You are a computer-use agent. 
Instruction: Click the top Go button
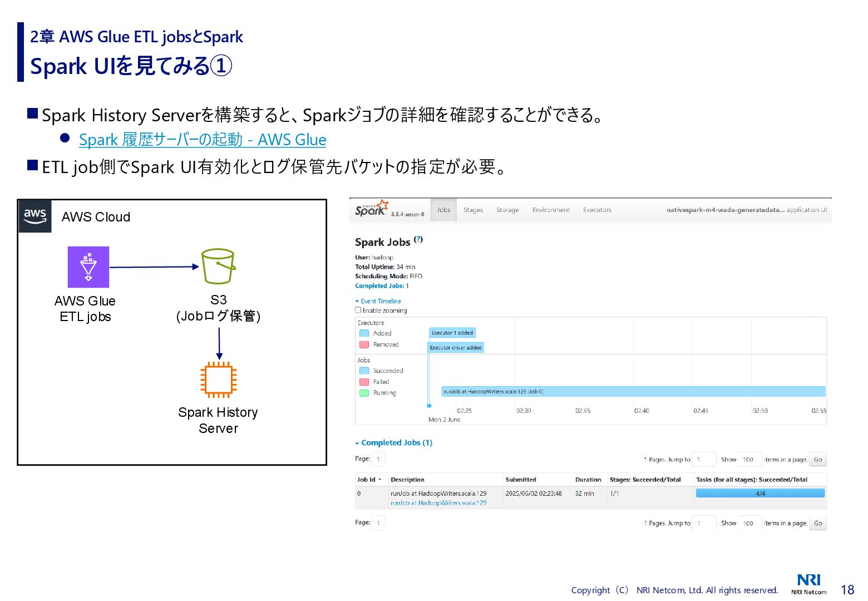818,460
